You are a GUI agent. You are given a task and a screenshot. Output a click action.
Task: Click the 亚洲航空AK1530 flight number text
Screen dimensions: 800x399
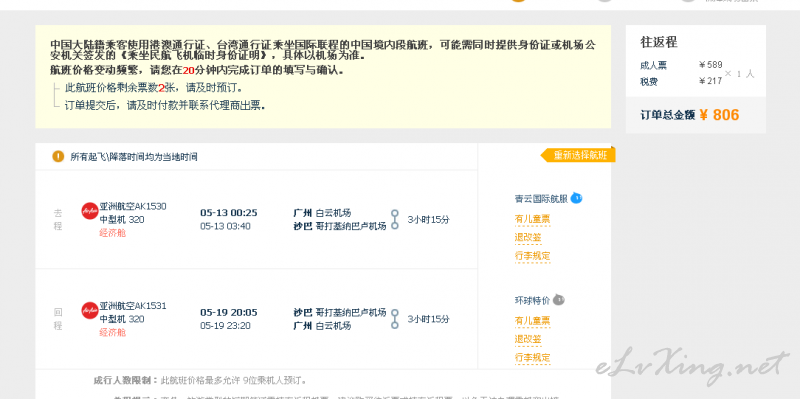133,207
